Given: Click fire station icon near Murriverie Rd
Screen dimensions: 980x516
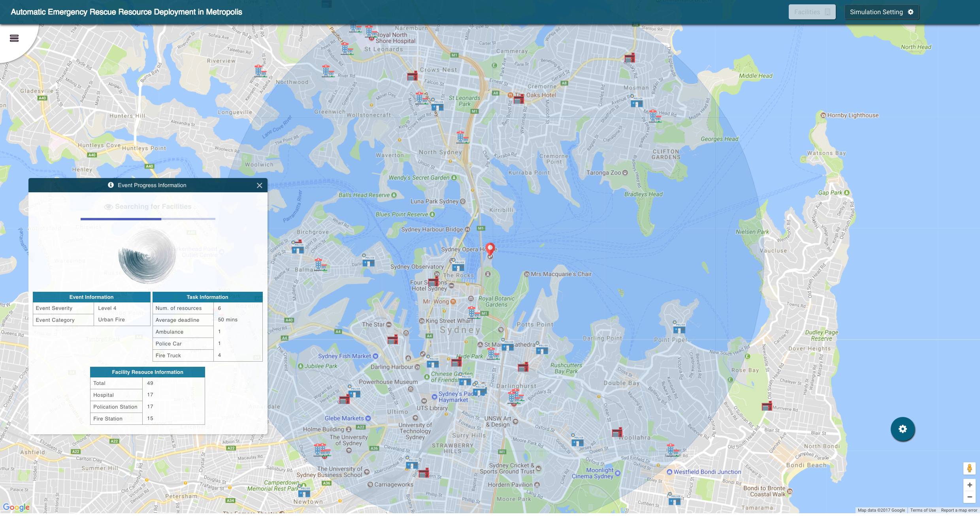Looking at the screenshot, I should [767, 406].
